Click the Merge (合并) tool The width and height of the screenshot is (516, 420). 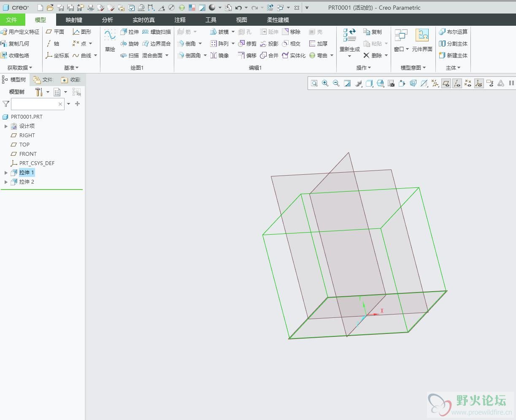pos(269,55)
